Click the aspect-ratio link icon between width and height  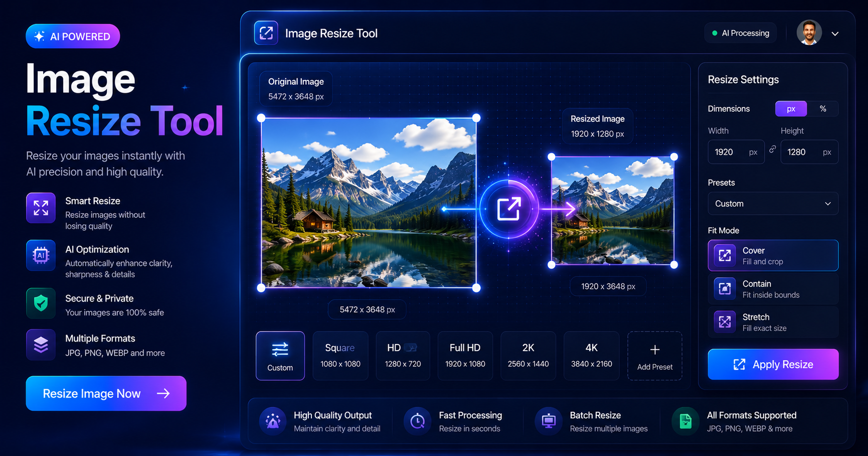click(773, 149)
